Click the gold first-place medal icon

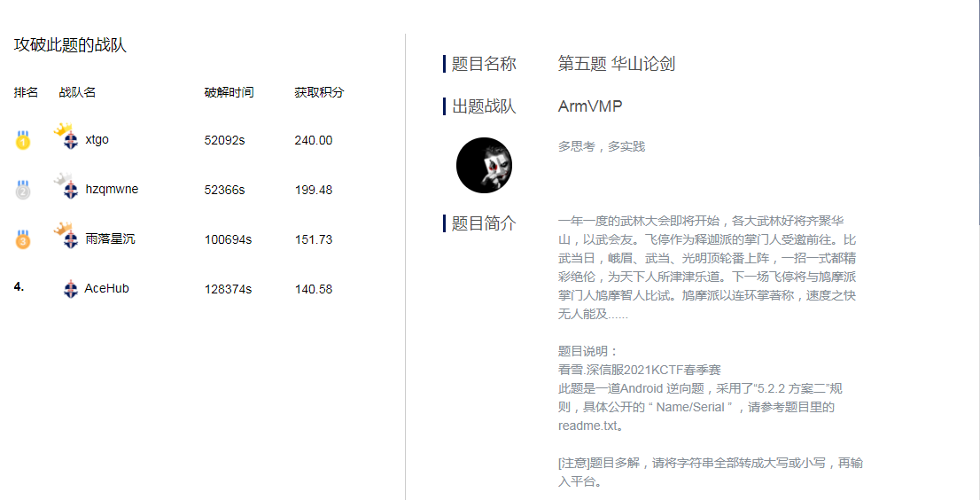click(x=22, y=140)
